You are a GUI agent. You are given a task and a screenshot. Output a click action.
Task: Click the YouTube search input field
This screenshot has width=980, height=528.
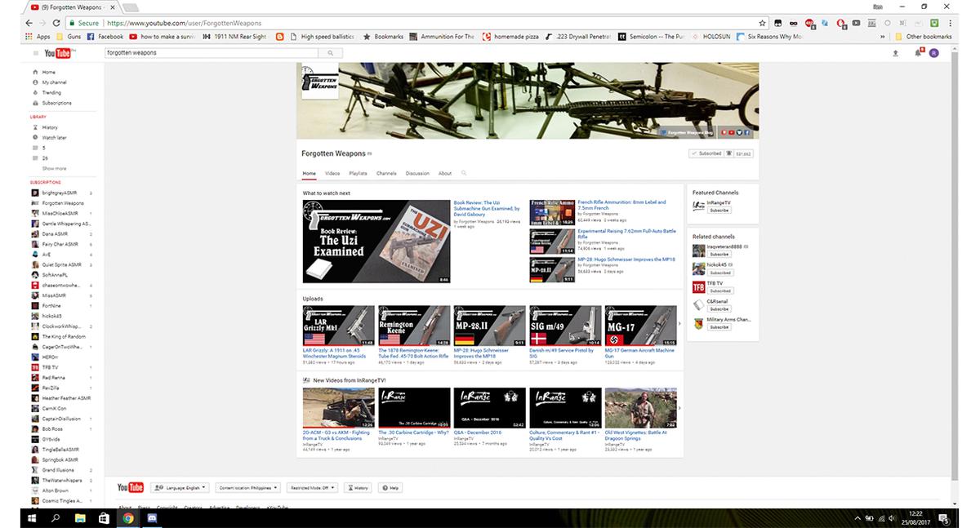coord(212,53)
